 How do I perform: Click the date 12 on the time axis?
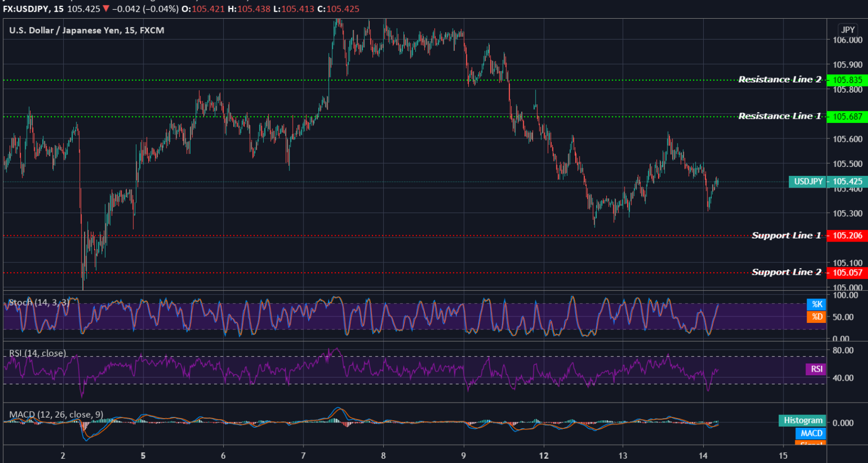point(544,456)
